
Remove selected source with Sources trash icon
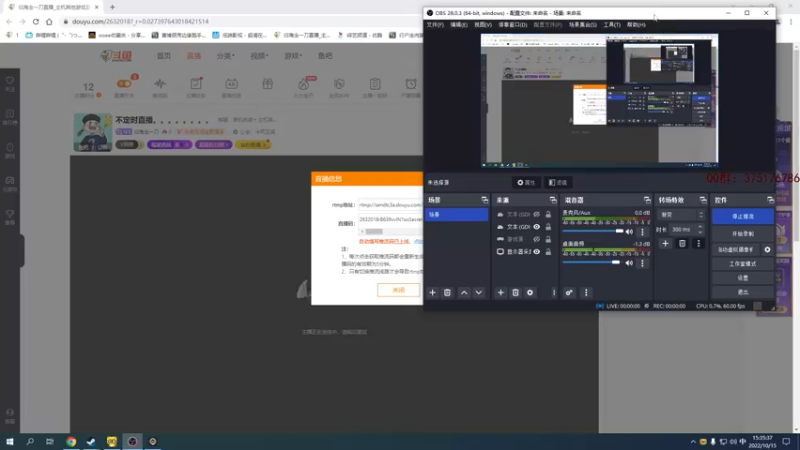click(515, 292)
